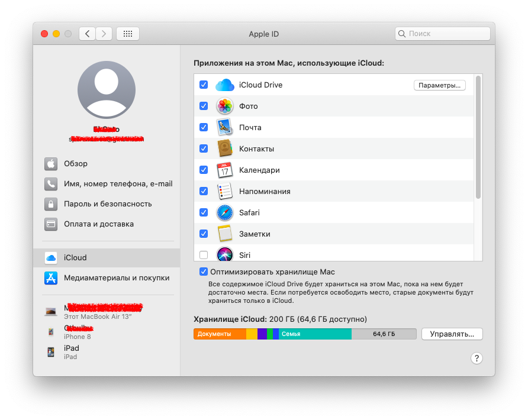Screen dimensions: 528x420
Task: Open Пароль и безопасность section
Action: [107, 204]
